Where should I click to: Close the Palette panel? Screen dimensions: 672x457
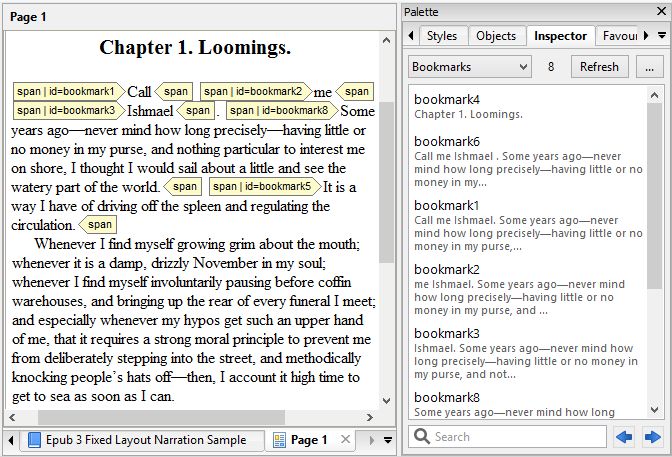tap(660, 10)
